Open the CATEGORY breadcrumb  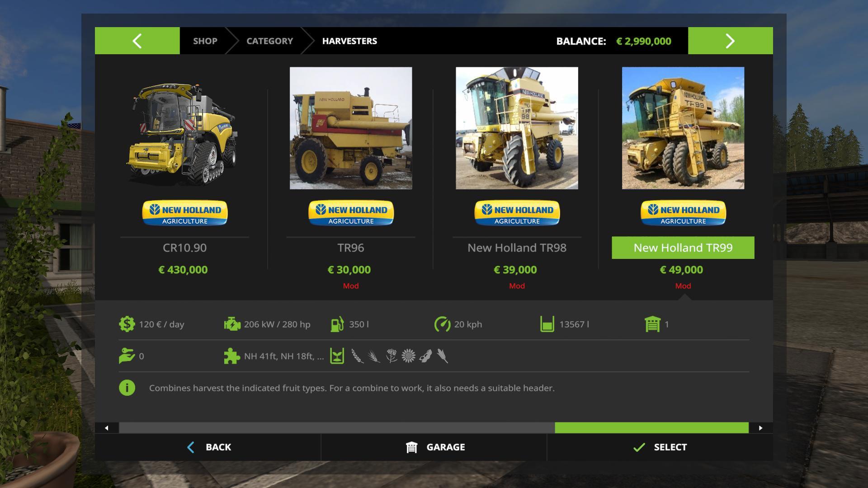269,41
